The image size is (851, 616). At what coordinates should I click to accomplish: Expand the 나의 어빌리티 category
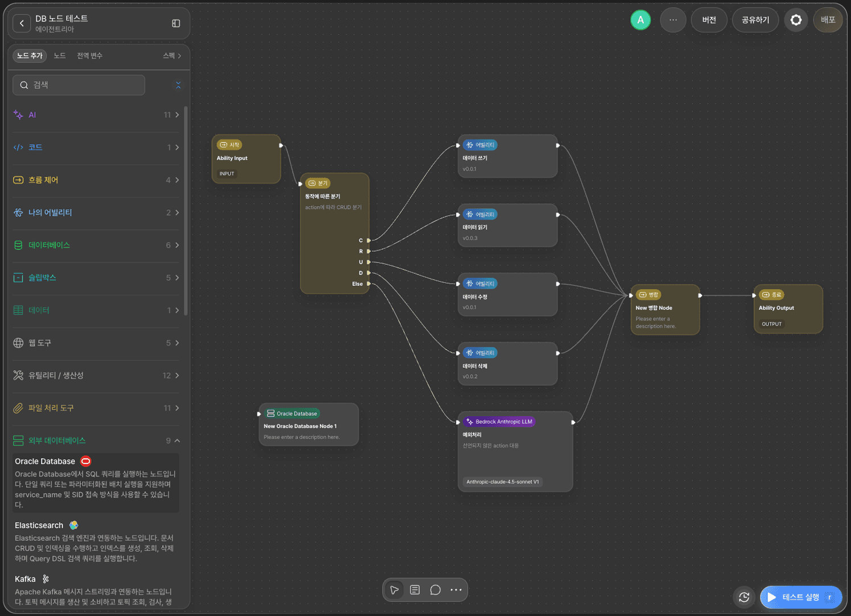96,212
